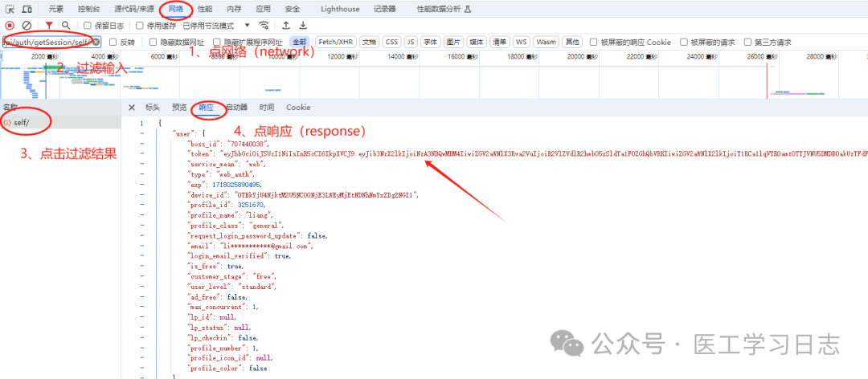Filter requests by WS type
Image resolution: width=868 pixels, height=379 pixels.
coord(522,42)
